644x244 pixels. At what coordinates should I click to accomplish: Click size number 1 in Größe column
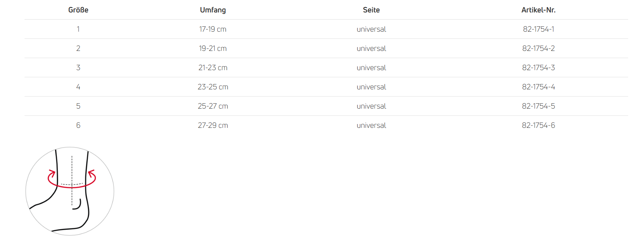pyautogui.click(x=78, y=29)
